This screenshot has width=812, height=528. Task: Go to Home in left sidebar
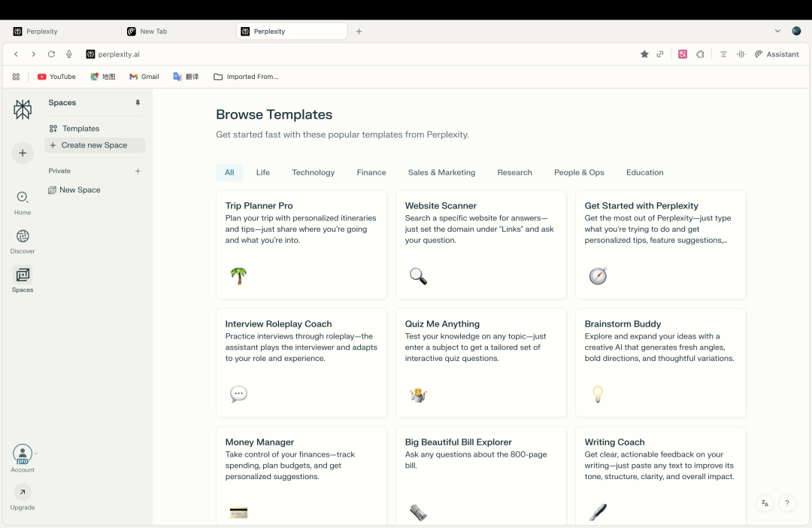pos(23,202)
